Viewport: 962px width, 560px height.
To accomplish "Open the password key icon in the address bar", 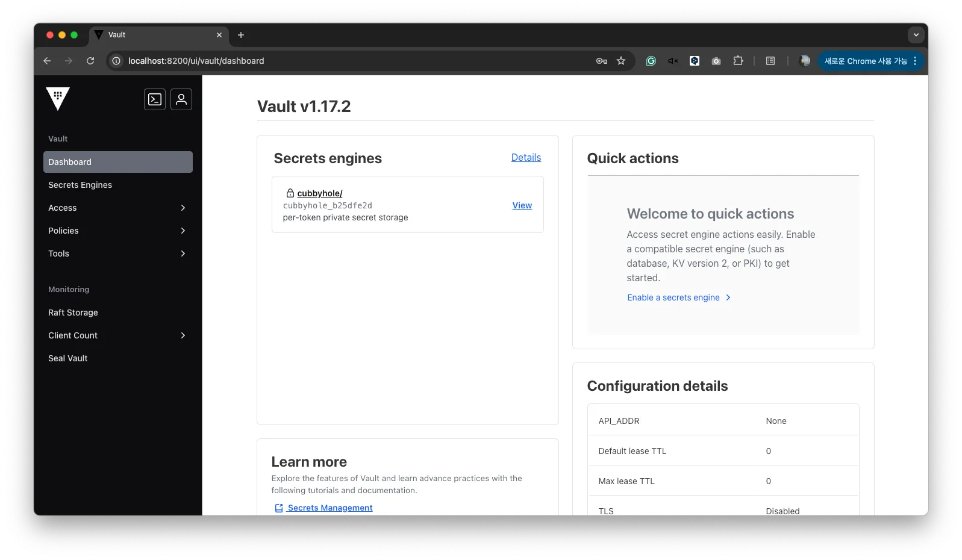I will click(601, 61).
